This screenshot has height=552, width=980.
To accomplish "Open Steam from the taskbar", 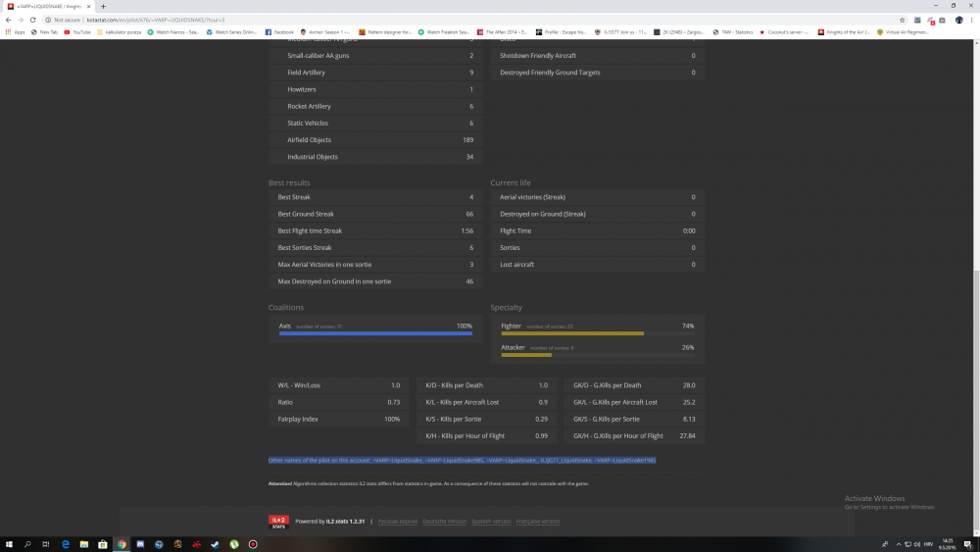I will coord(216,544).
